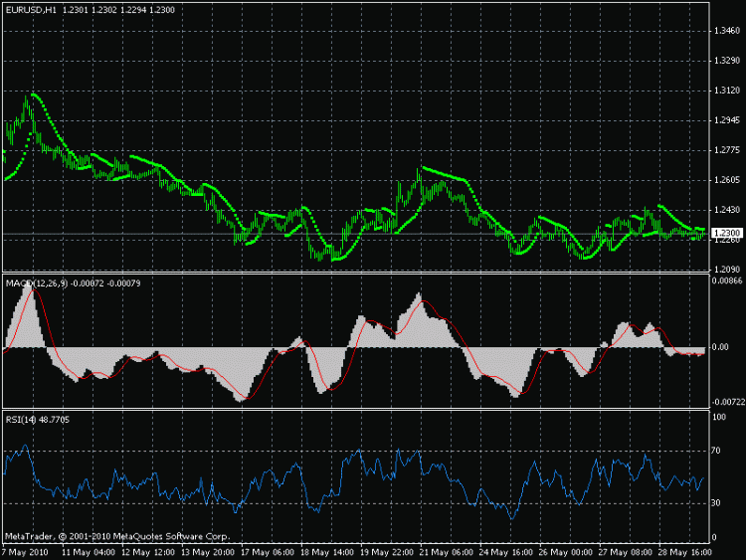Click the MACD values -0.00072 -0.00079 readout
The height and width of the screenshot is (560, 746).
[x=105, y=283]
